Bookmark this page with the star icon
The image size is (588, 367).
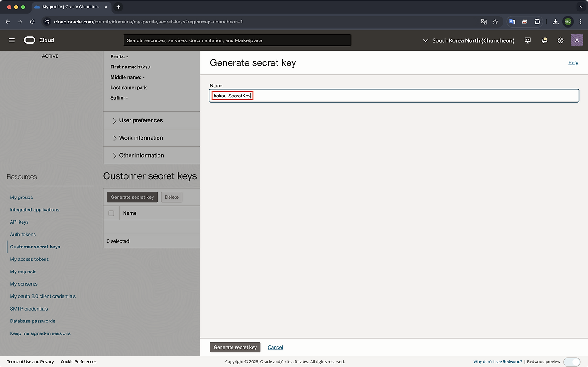click(495, 22)
